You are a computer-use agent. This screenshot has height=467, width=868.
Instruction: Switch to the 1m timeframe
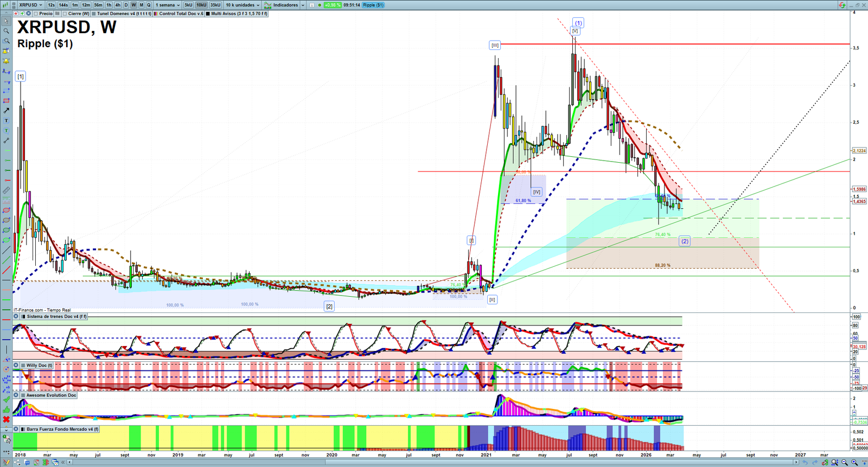[x=75, y=5]
